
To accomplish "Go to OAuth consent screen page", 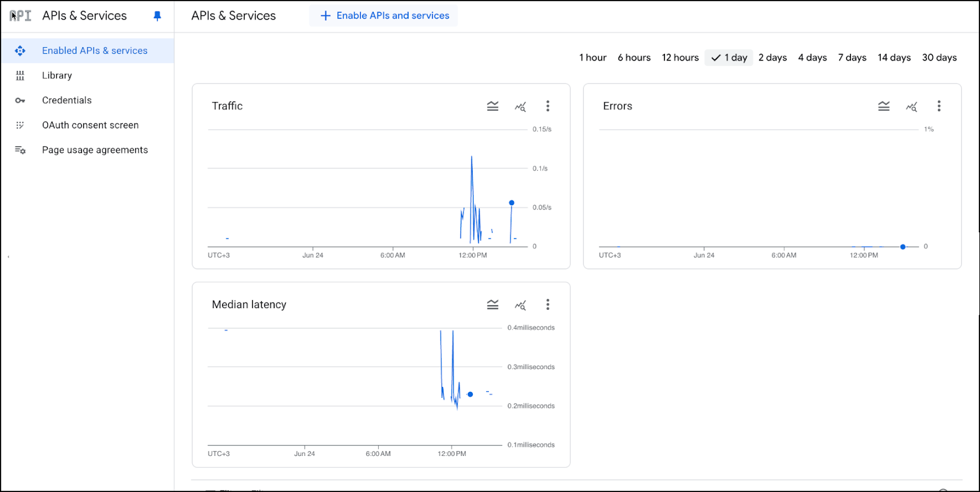I will point(90,125).
